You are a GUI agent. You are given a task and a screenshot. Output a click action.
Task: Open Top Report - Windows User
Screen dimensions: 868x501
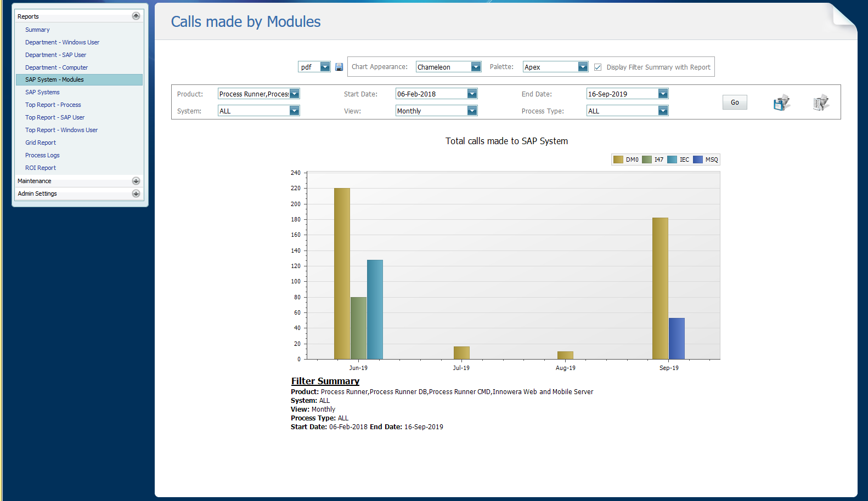pos(61,130)
